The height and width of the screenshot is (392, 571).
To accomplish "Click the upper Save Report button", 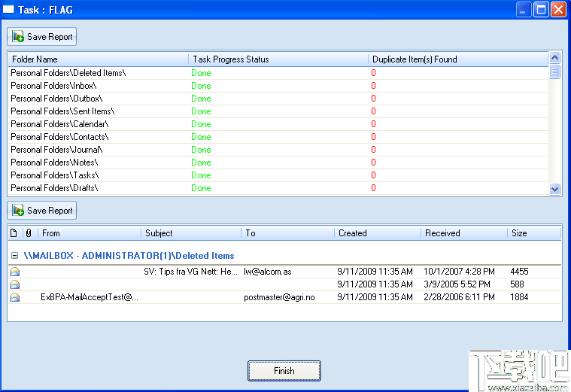I will (42, 37).
